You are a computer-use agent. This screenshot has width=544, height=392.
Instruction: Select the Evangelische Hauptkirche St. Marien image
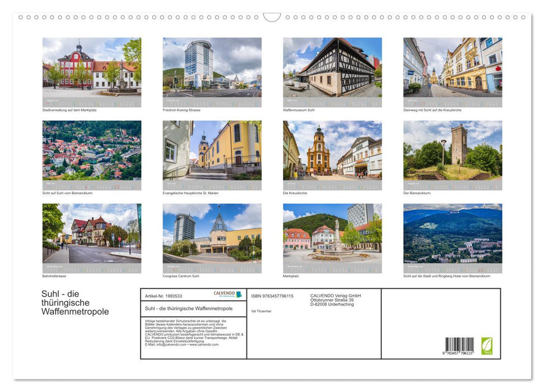[x=212, y=153]
